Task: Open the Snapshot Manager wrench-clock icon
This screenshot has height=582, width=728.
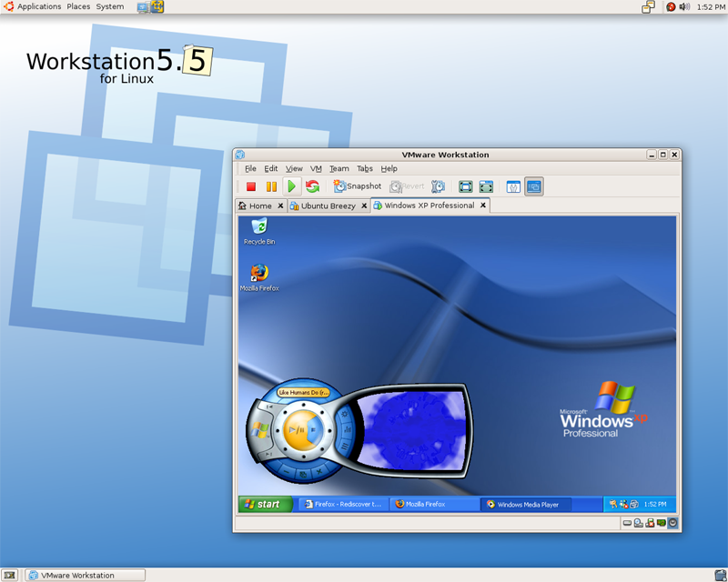Action: (x=438, y=186)
